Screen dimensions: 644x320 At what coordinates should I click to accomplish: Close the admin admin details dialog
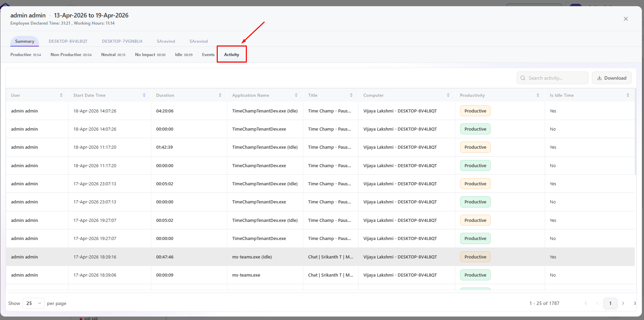(x=626, y=19)
